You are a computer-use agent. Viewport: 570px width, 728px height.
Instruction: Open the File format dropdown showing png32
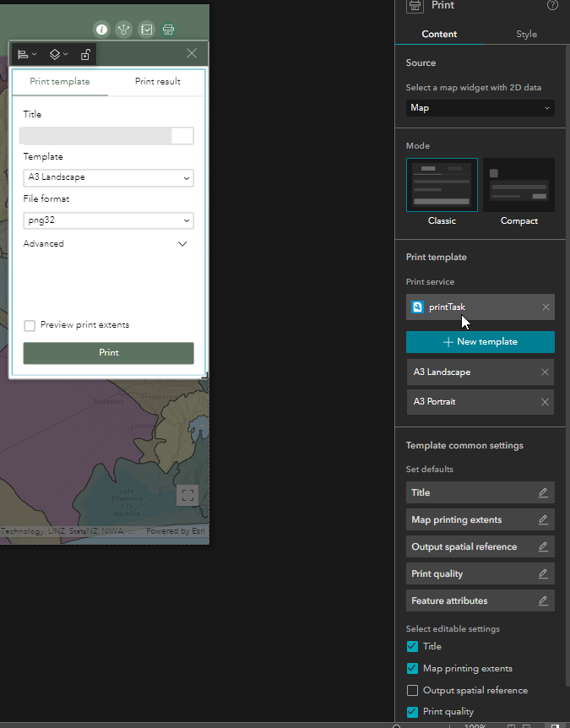point(109,220)
